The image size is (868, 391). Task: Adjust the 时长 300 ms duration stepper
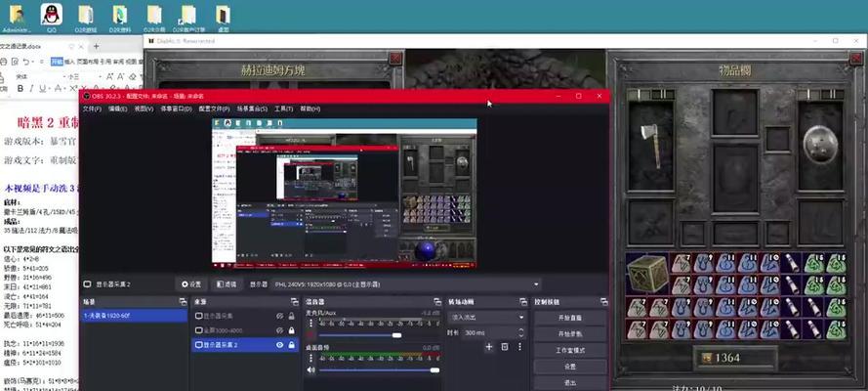pyautogui.click(x=519, y=333)
